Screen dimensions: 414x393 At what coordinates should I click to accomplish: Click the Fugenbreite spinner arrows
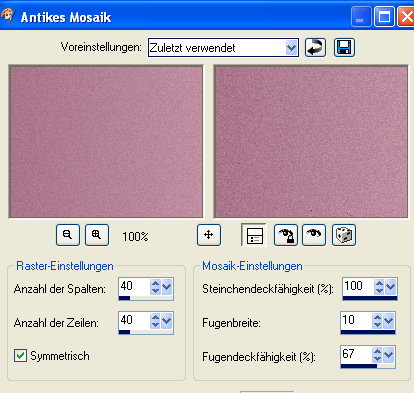tap(377, 321)
